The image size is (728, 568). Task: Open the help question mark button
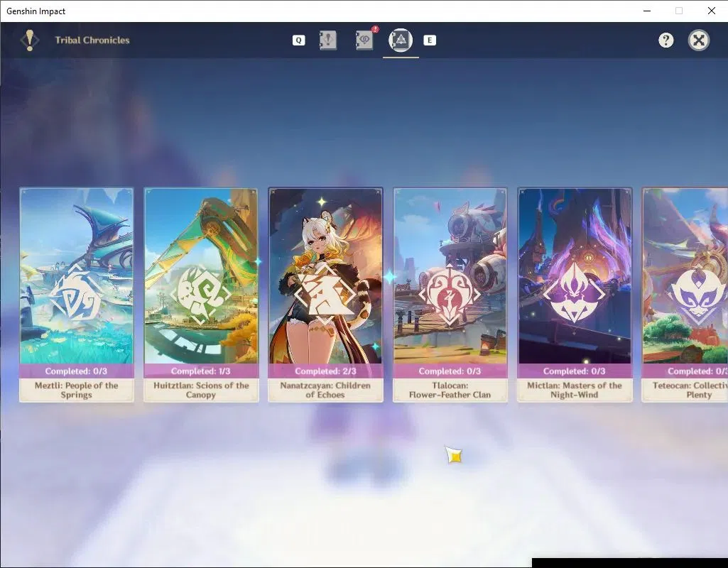tap(665, 40)
